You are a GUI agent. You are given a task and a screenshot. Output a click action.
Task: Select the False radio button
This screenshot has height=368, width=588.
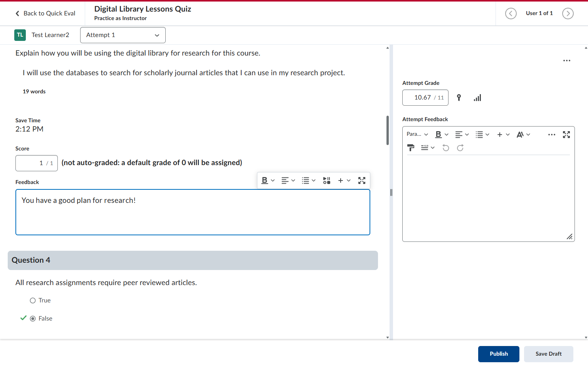click(x=33, y=319)
